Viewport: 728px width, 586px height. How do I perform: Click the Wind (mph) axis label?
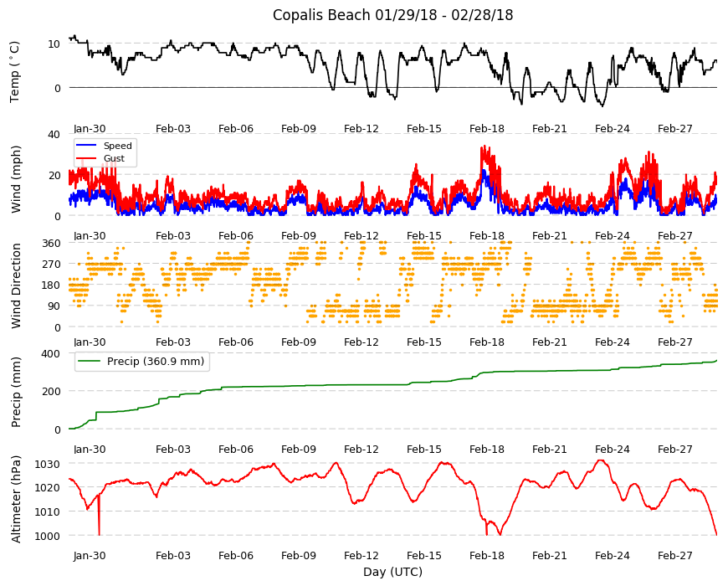pyautogui.click(x=16, y=179)
